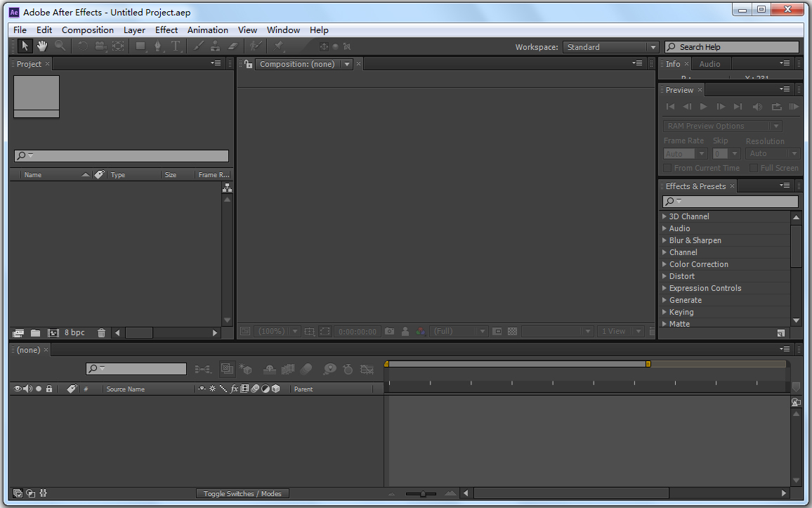Toggle region of interest in Composition panel
This screenshot has height=508, width=812.
point(325,331)
